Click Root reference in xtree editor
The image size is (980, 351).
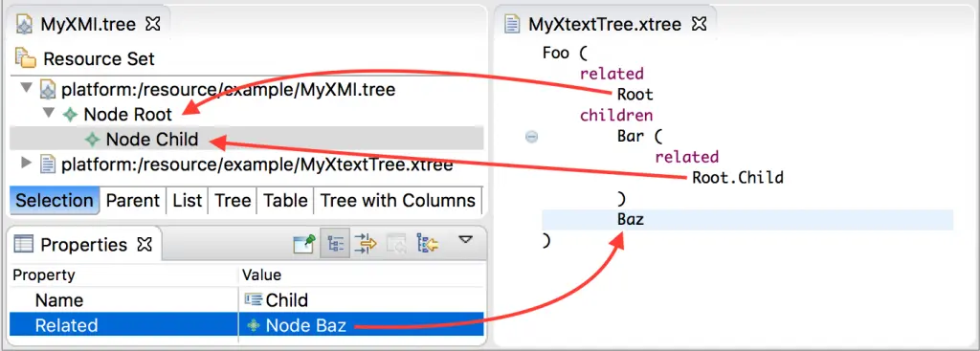coord(635,95)
